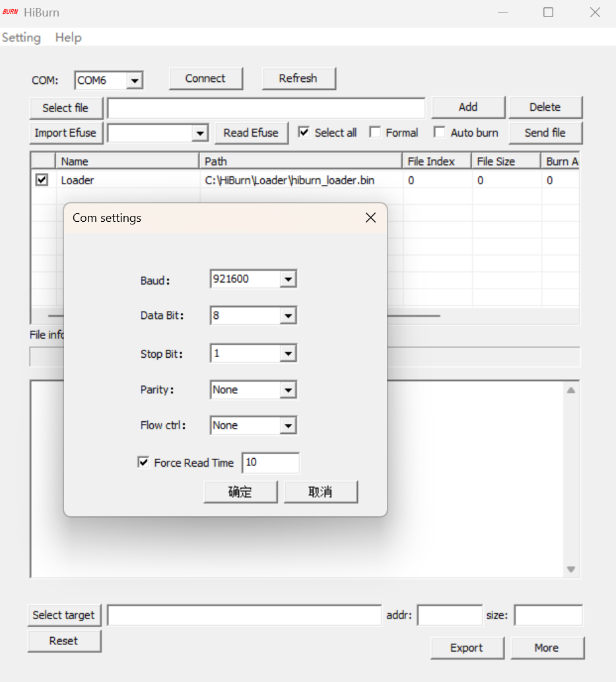Focus the target path input field
The width and height of the screenshot is (616, 682).
click(x=244, y=615)
